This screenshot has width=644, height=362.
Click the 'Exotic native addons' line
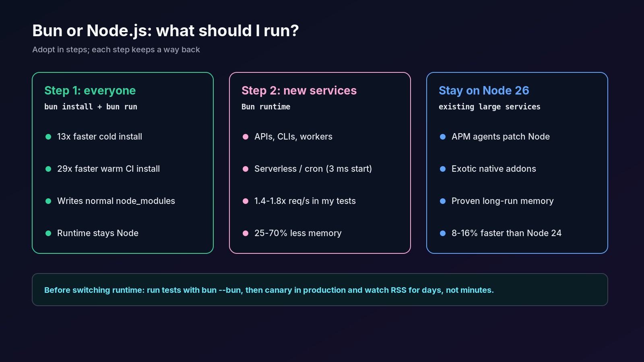pos(494,169)
